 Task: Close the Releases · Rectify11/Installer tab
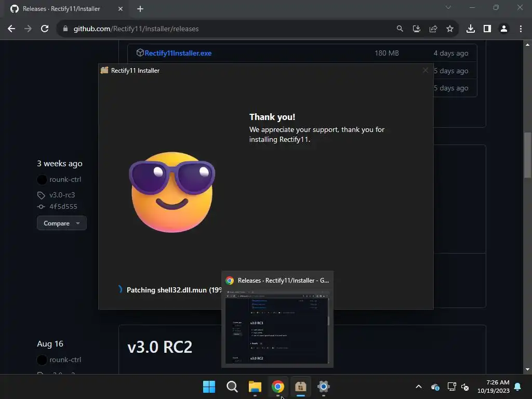click(x=121, y=9)
